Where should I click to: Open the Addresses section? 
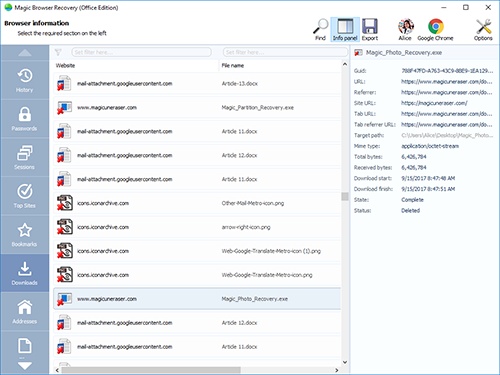coord(25,312)
